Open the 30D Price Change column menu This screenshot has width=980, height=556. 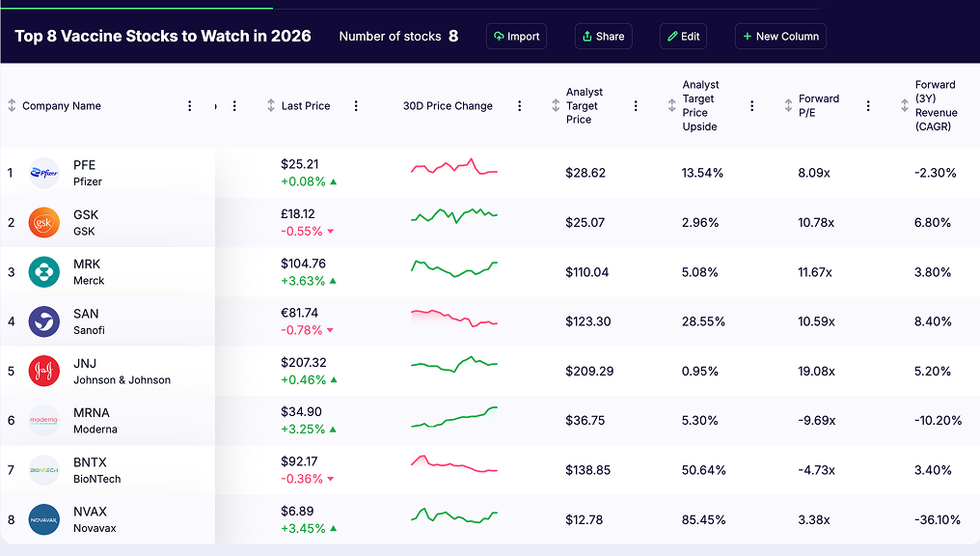click(520, 106)
